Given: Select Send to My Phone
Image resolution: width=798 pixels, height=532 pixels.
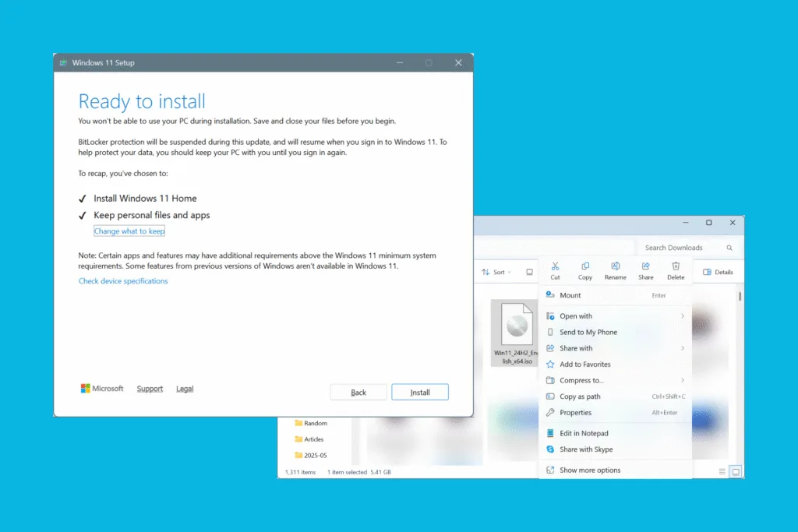Looking at the screenshot, I should [616, 332].
